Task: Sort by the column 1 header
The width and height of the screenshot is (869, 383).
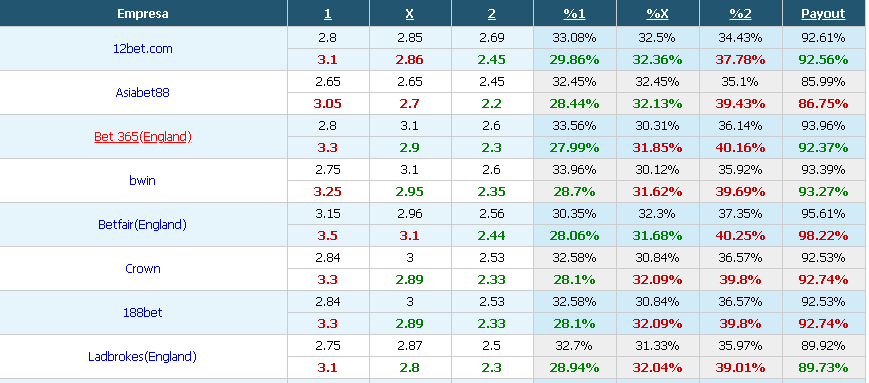Action: pos(328,14)
